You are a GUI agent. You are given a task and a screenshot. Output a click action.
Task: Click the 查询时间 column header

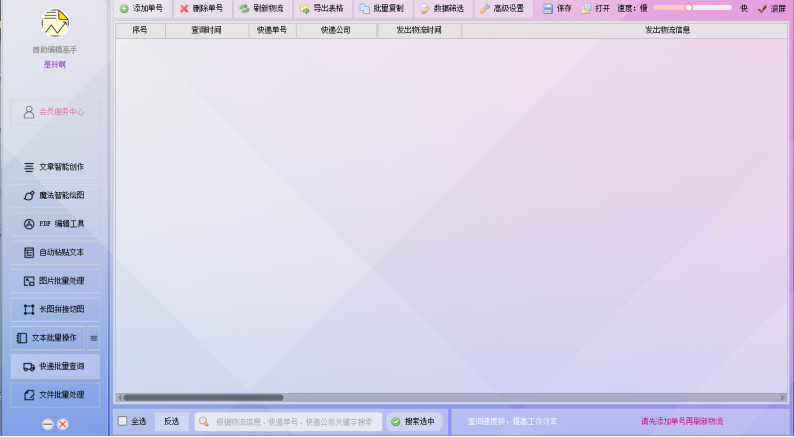[207, 30]
